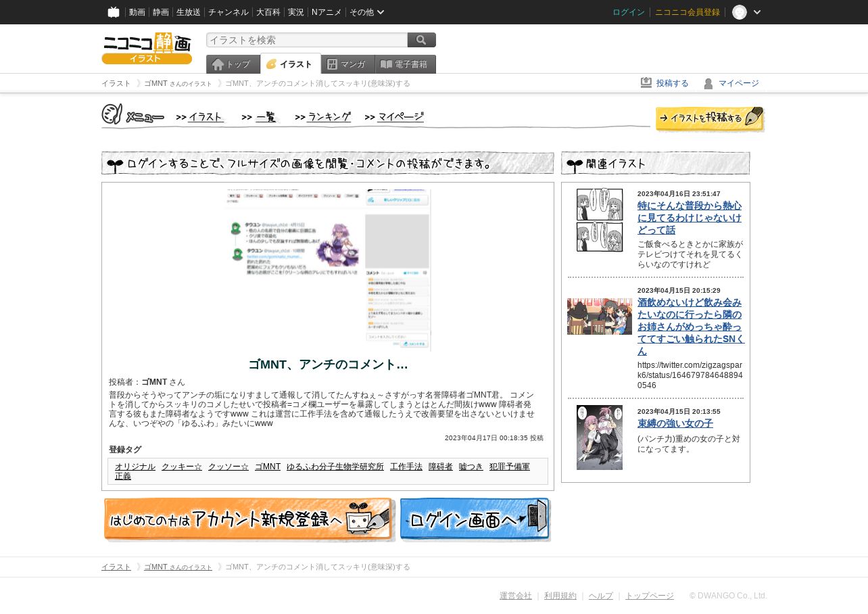The width and height of the screenshot is (868, 614).
Task: Open related link 束縛の強い女の子
Action: [x=675, y=423]
